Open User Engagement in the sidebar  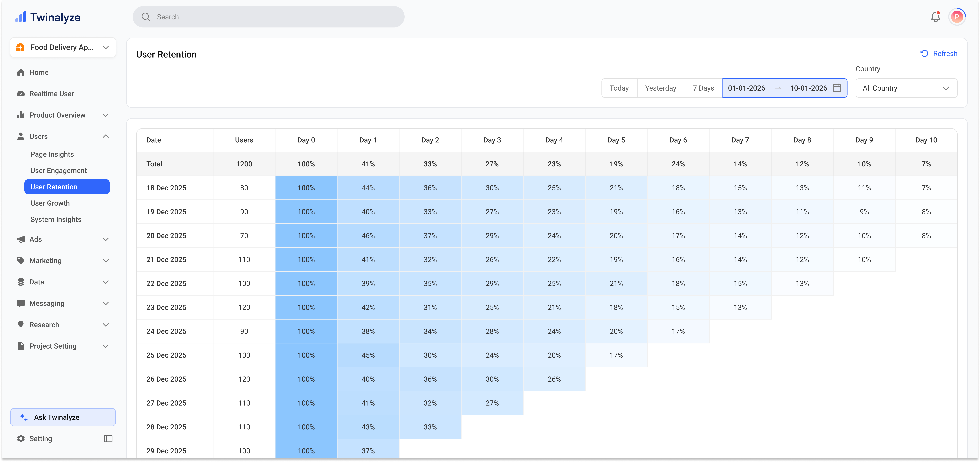(x=59, y=171)
